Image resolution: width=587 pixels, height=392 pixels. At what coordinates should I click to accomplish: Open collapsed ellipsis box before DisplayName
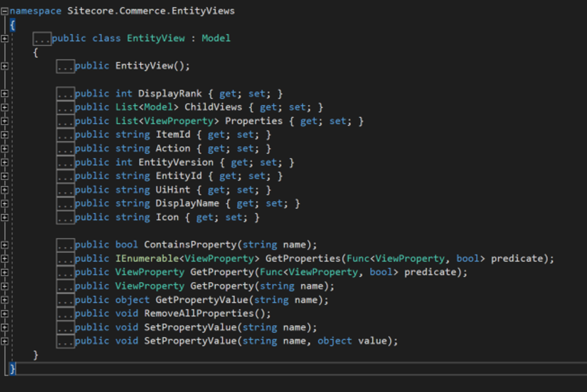(65, 203)
